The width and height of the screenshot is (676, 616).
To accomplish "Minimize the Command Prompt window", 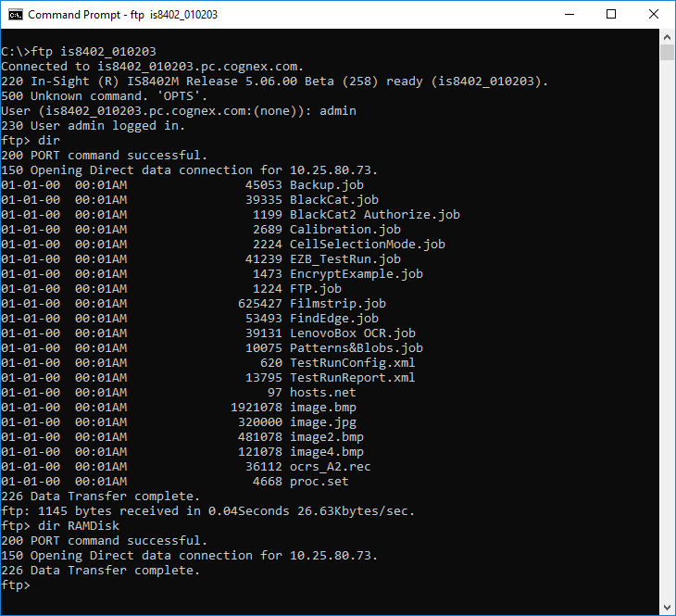I will tap(568, 15).
